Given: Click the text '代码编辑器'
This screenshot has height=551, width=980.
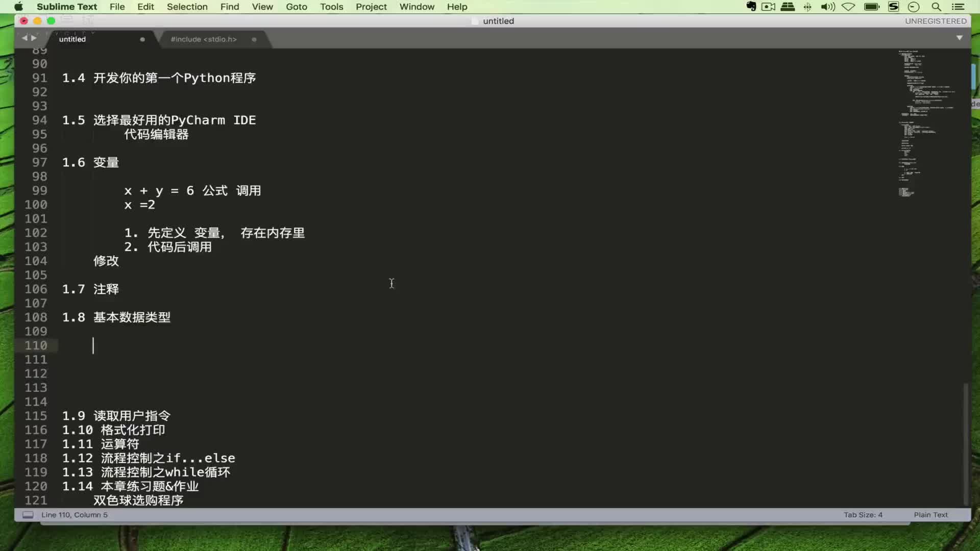Looking at the screenshot, I should coord(156,134).
